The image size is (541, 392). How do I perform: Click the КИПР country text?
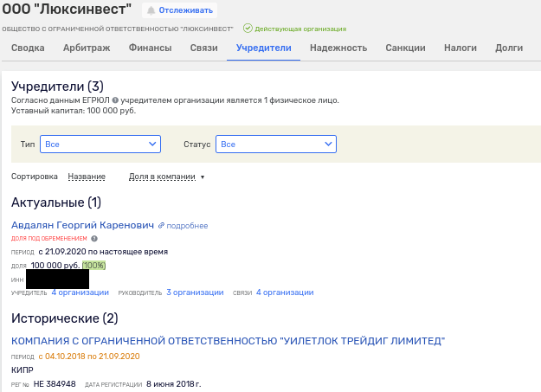pyautogui.click(x=23, y=370)
